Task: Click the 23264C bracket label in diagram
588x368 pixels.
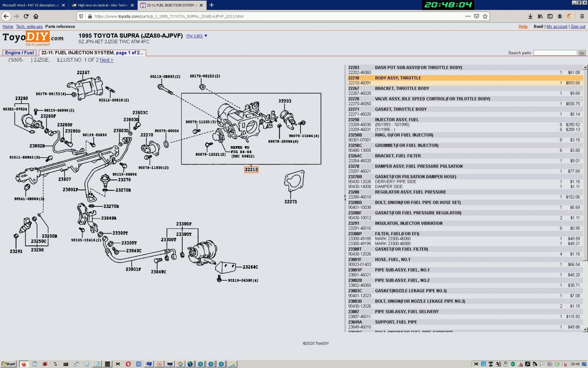Action: [250, 267]
